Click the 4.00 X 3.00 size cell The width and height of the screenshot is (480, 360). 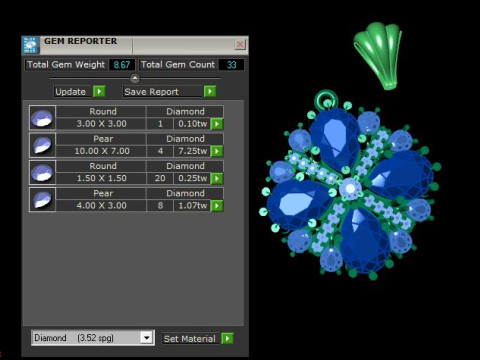click(101, 205)
